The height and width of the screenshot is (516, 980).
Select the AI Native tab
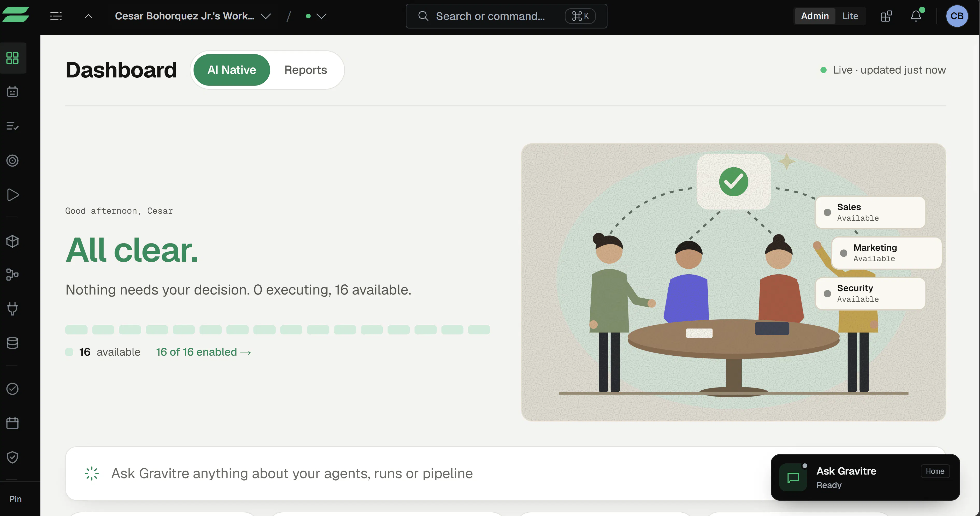pyautogui.click(x=232, y=70)
